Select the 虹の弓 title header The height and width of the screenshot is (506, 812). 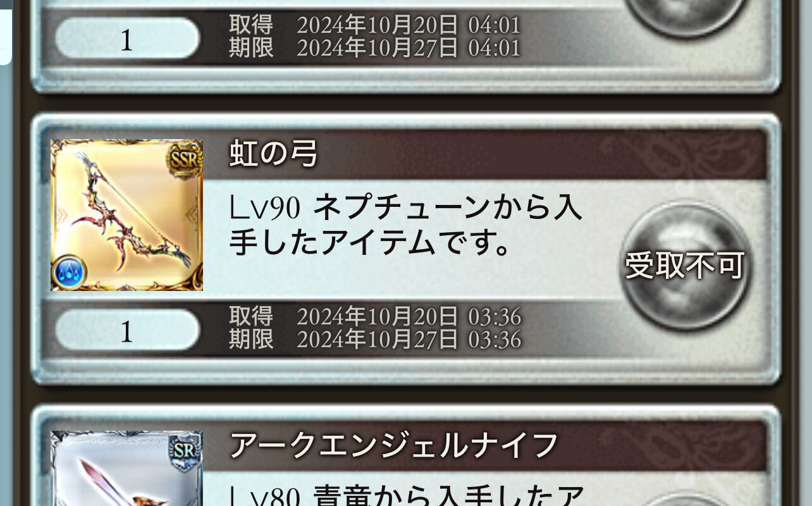click(x=273, y=154)
